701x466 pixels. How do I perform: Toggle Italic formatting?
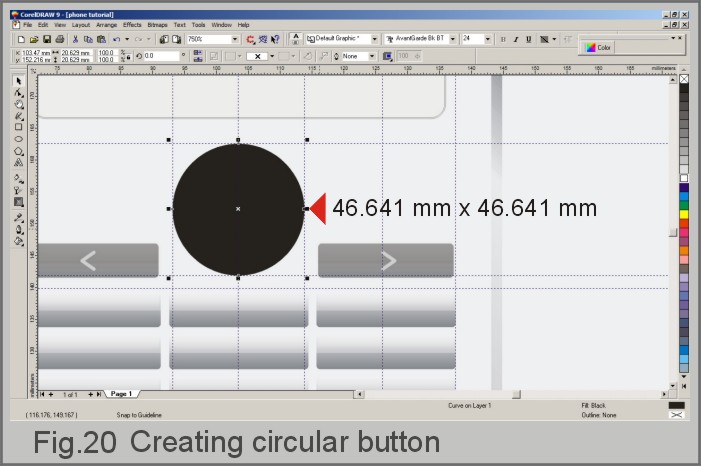tap(516, 39)
